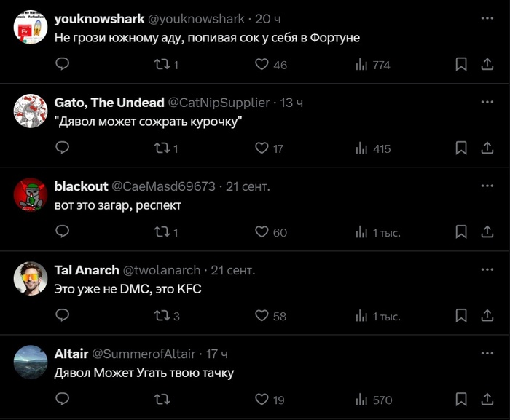Viewport: 510px width, 420px height.
Task: Open Tal Anarch profile name link
Action: [x=87, y=270]
